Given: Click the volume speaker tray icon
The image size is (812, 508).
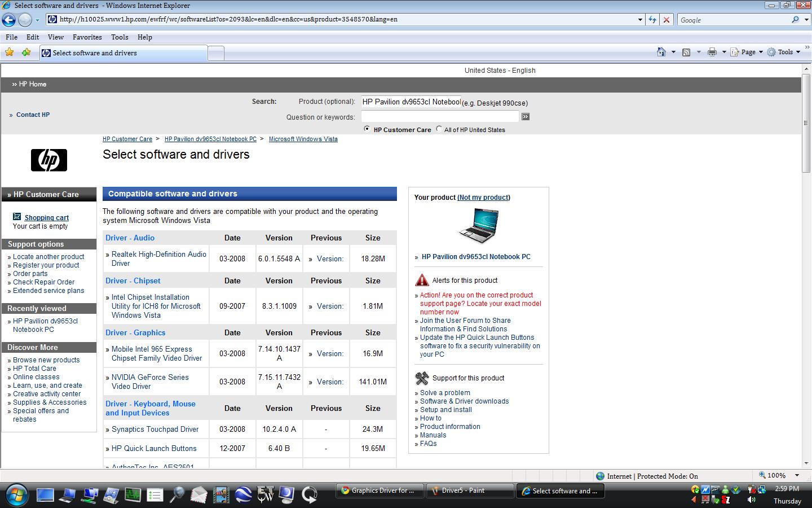Looking at the screenshot, I should pos(751,500).
